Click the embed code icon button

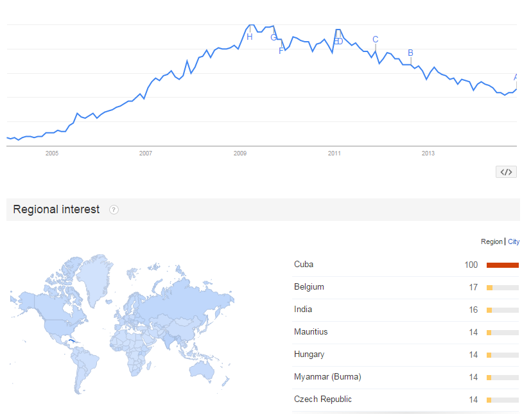(x=506, y=172)
